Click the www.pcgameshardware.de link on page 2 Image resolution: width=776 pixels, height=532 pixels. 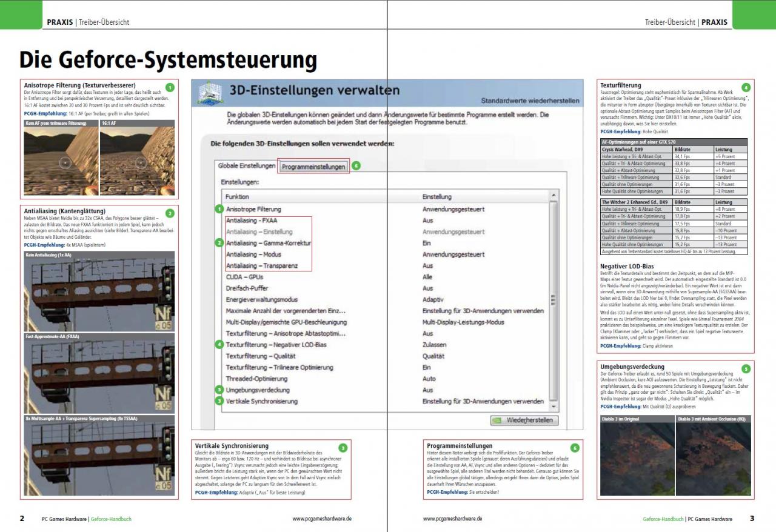(x=322, y=519)
